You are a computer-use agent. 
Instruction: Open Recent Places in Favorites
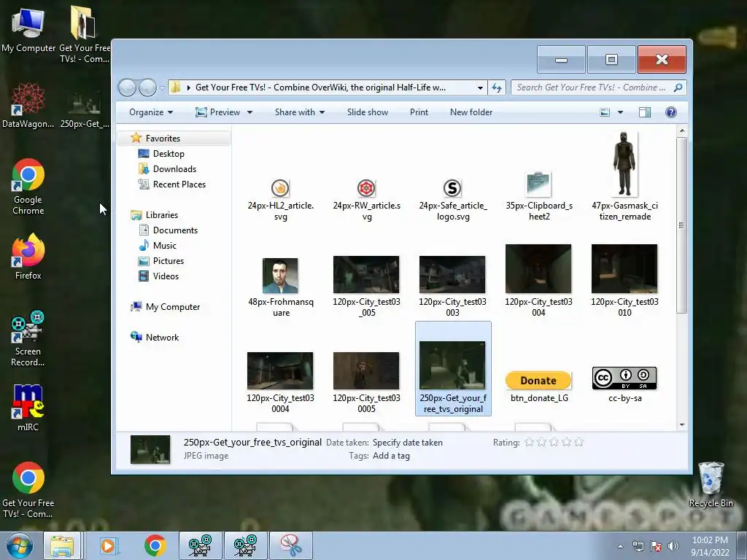179,184
